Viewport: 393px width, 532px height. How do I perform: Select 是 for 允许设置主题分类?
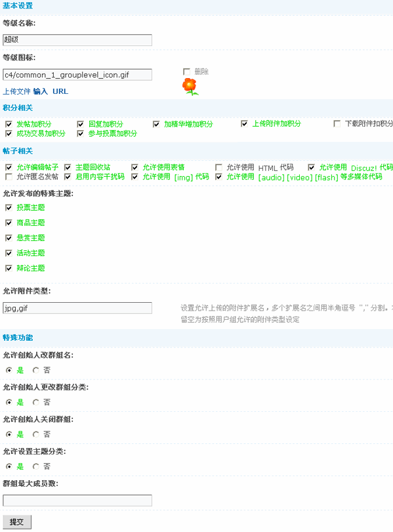pos(9,466)
